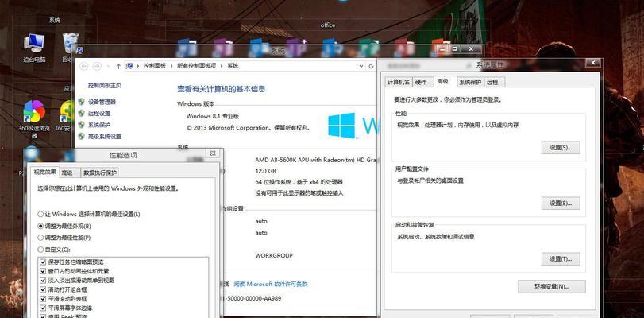Click the shield icon next to 远程设置
This screenshot has width=644, height=318.
click(x=81, y=113)
